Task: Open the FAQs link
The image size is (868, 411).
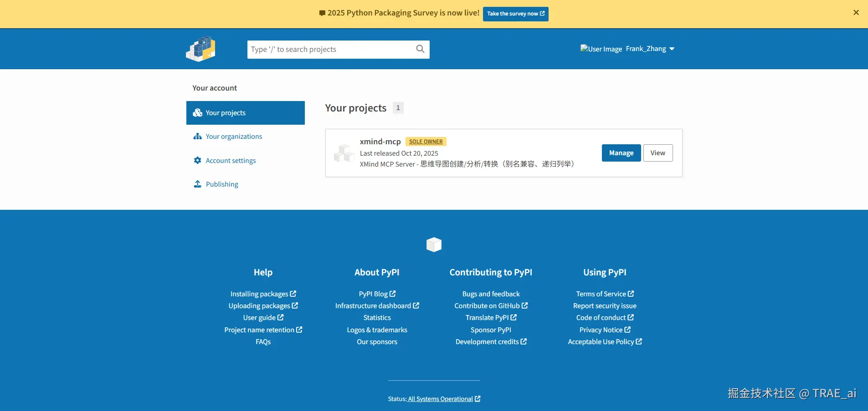Action: pyautogui.click(x=263, y=342)
